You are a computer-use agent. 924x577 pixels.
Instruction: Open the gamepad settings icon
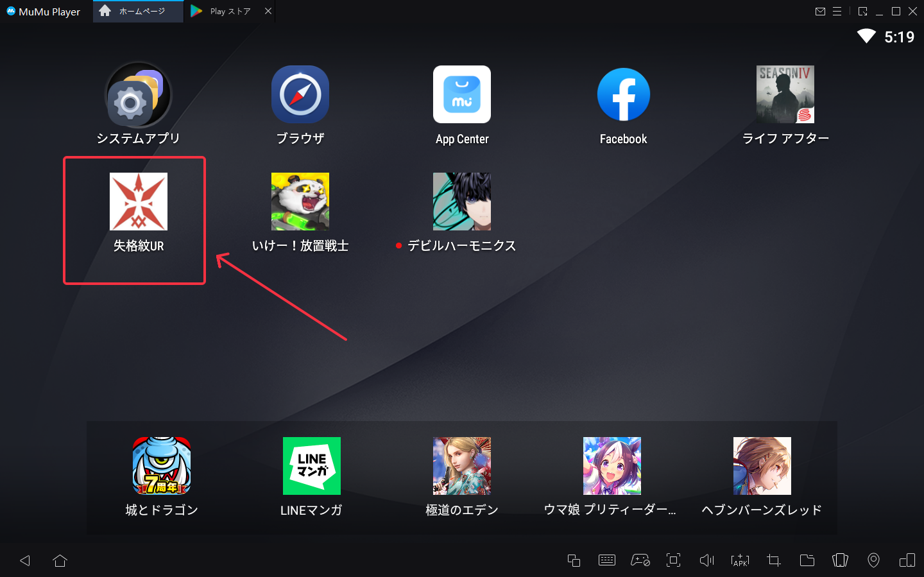[640, 560]
